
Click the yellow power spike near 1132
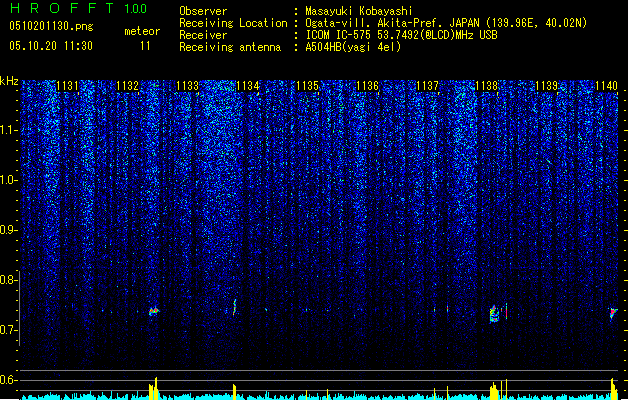click(x=154, y=388)
